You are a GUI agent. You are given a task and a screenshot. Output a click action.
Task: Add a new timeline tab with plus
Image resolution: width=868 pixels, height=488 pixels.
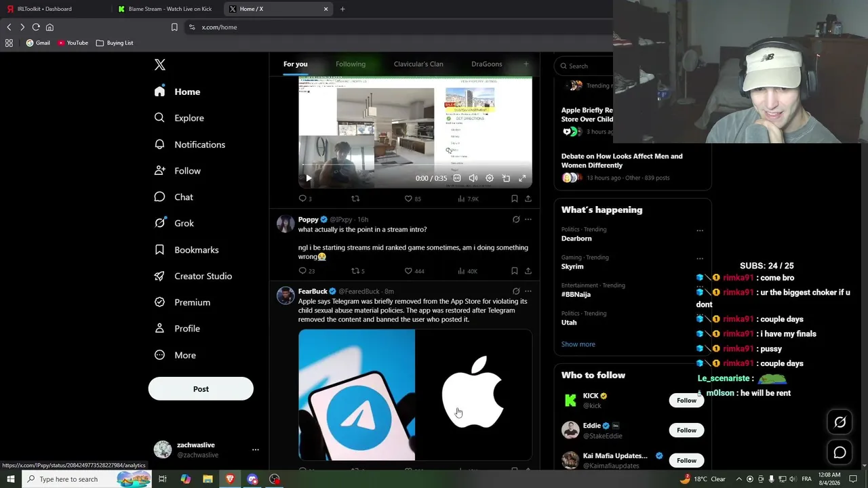coord(526,64)
